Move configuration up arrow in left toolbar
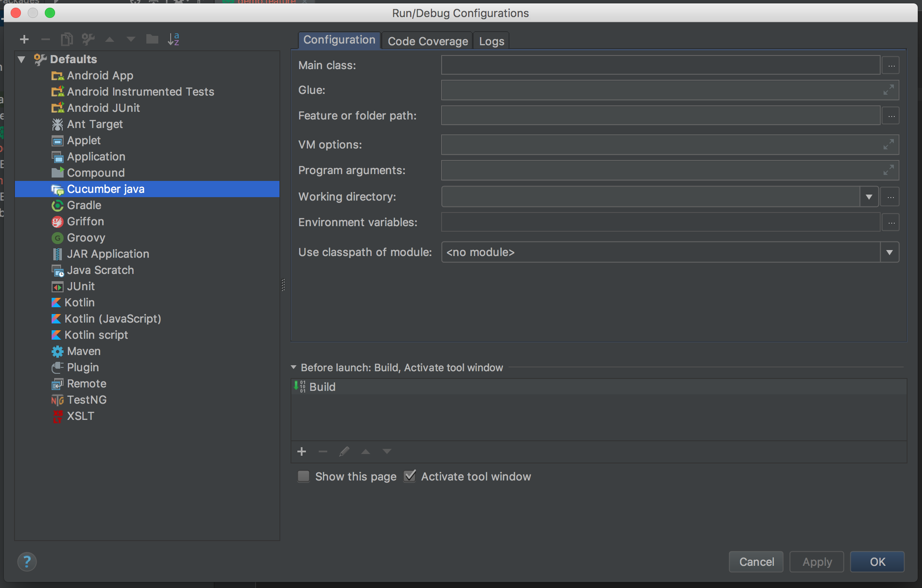The width and height of the screenshot is (922, 588). pyautogui.click(x=110, y=40)
